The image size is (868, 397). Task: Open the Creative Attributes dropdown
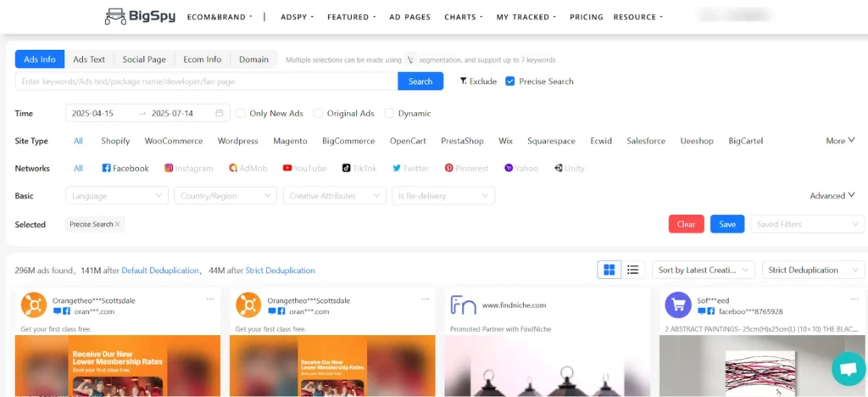(334, 196)
